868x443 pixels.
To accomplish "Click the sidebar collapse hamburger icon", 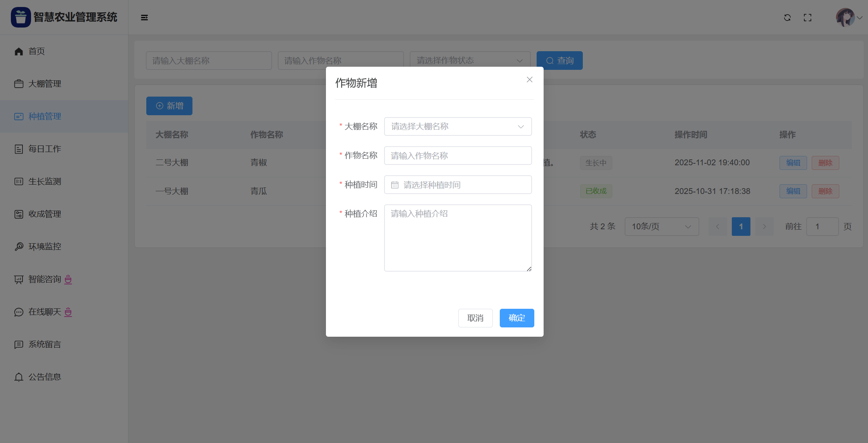I will tap(144, 17).
